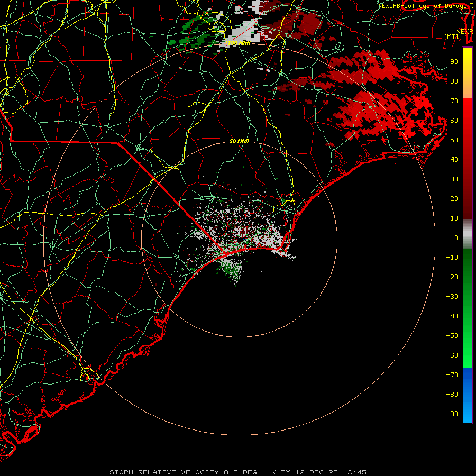Click the 90 value on the velocity scale
This screenshot has height=476, width=476.
(x=454, y=62)
